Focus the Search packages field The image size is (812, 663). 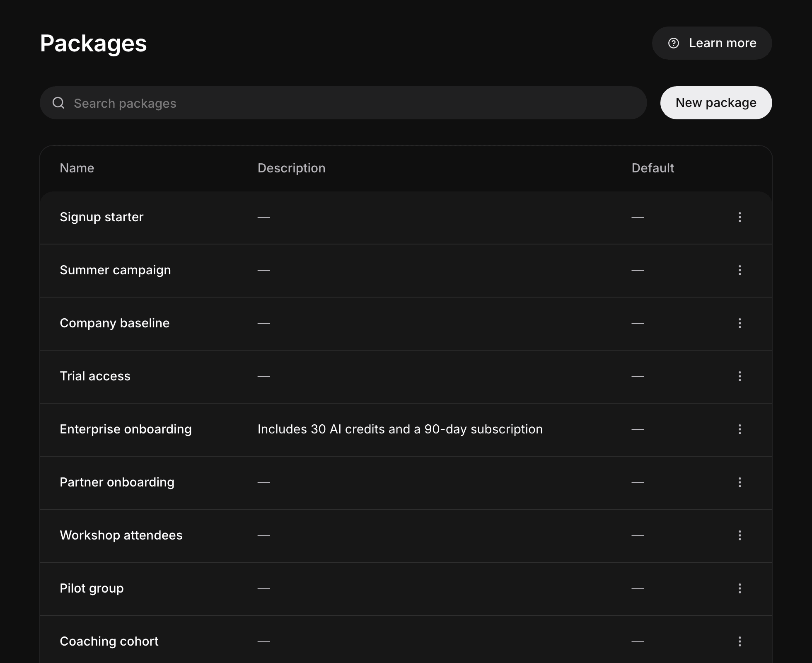[x=343, y=103]
